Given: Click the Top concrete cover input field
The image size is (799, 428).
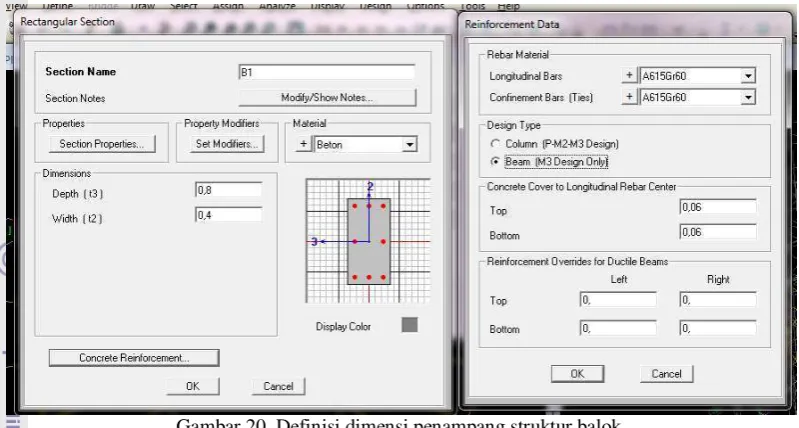Looking at the screenshot, I should pyautogui.click(x=718, y=207).
